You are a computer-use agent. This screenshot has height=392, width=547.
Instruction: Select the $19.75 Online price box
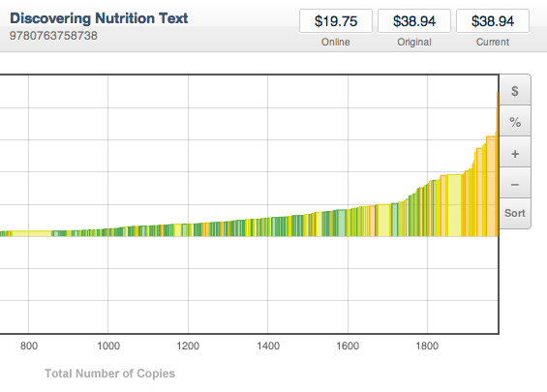point(336,21)
